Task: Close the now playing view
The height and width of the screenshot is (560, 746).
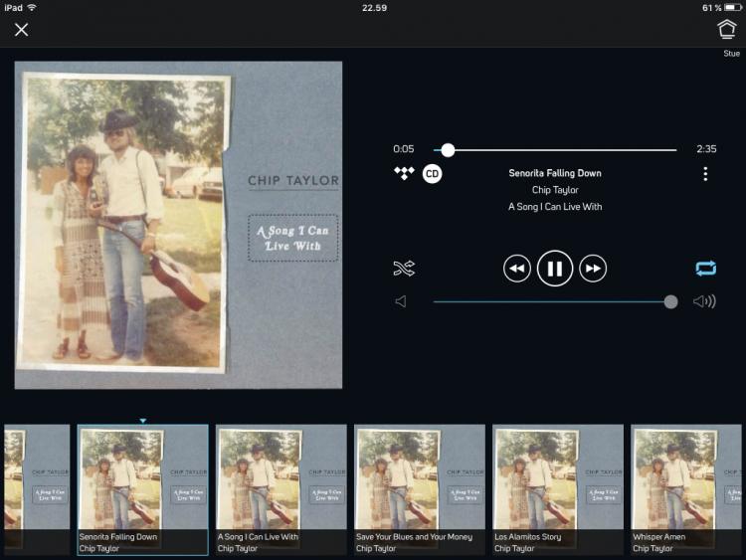Action: pyautogui.click(x=22, y=30)
